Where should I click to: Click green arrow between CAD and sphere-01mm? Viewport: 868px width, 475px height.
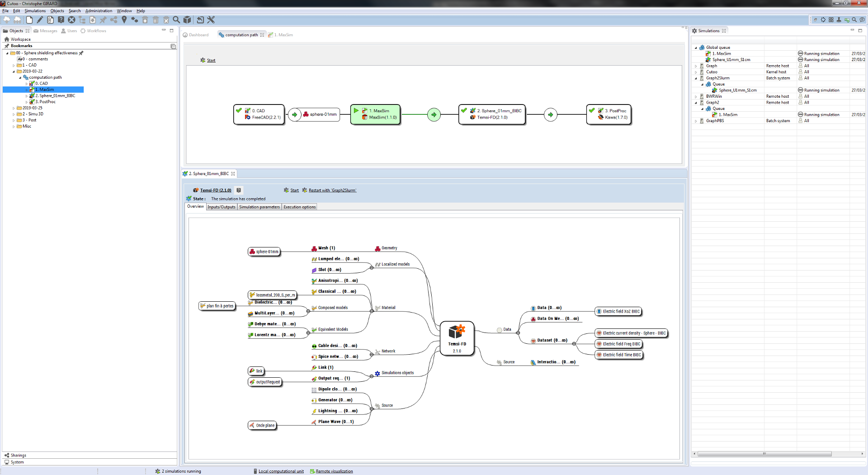[294, 115]
